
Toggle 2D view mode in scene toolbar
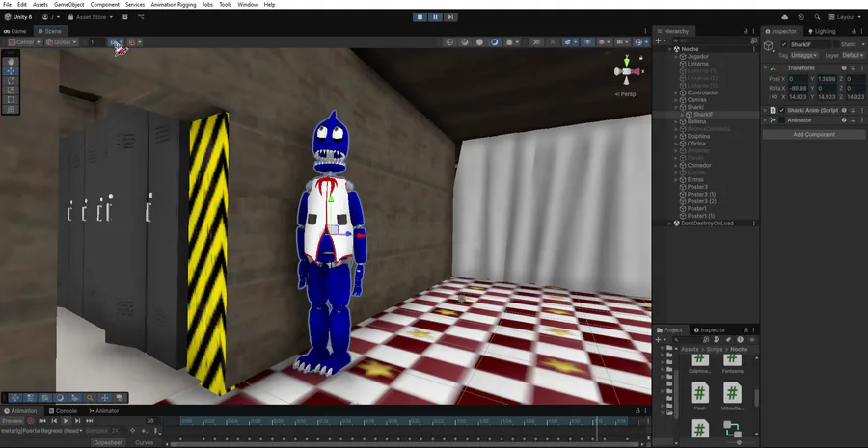click(536, 42)
